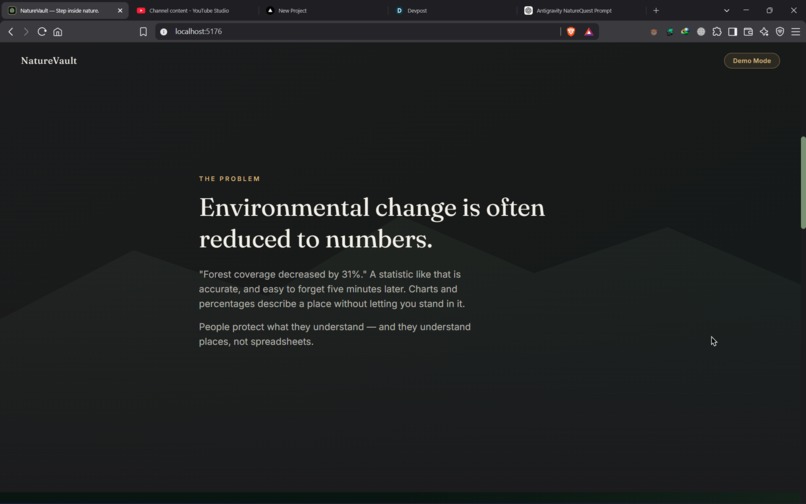Expand the tab search dropdown chevron
Viewport: 806px width, 504px height.
point(726,10)
